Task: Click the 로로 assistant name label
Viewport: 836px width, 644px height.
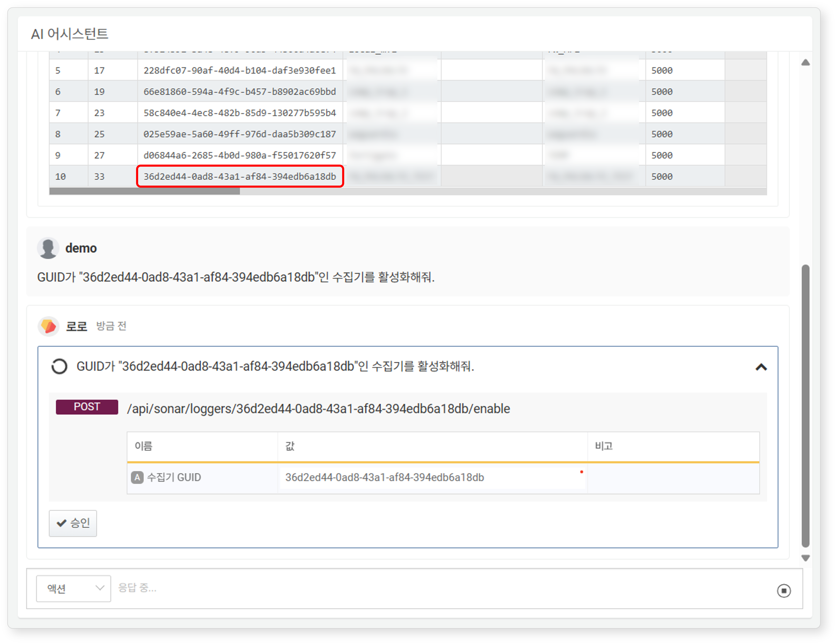Action: 77,326
